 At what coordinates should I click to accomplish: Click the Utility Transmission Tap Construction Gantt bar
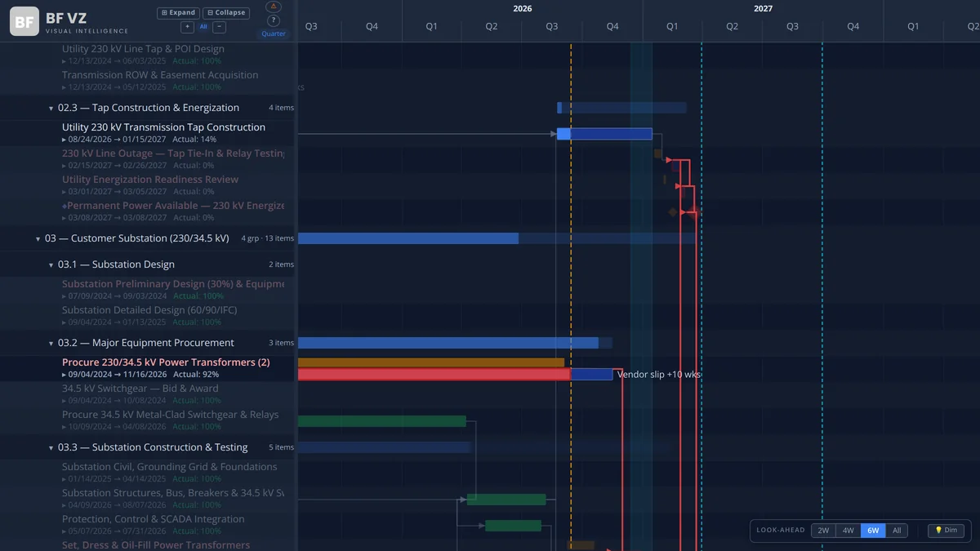click(604, 134)
